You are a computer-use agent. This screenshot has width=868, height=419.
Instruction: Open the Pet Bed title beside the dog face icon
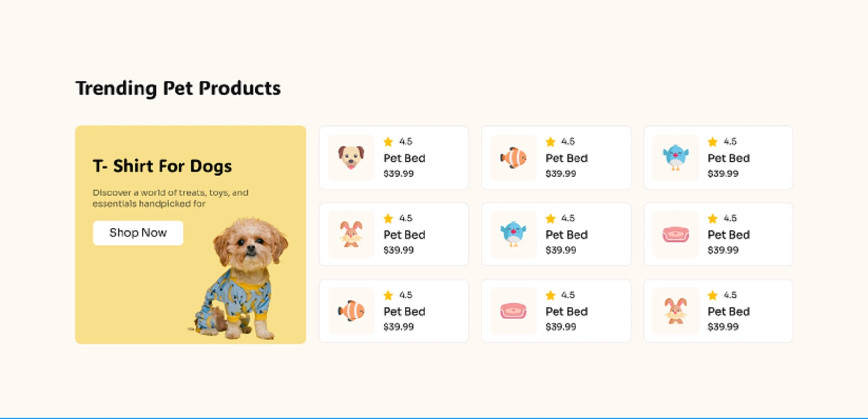tap(404, 158)
